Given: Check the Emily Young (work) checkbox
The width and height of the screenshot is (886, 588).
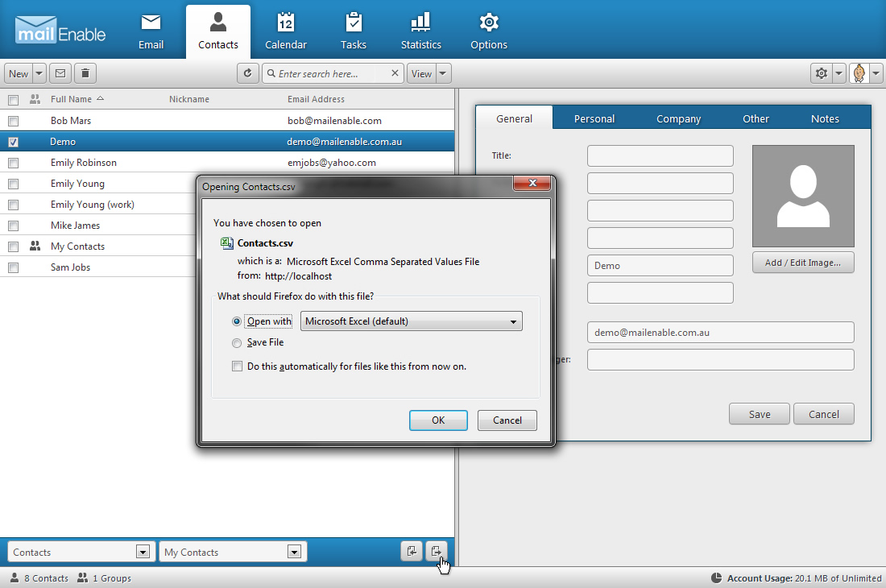Looking at the screenshot, I should [x=14, y=205].
